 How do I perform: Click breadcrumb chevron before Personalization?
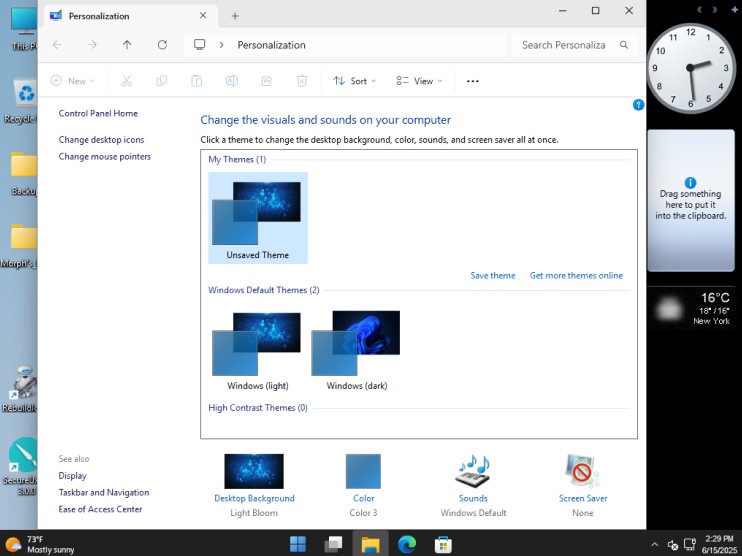221,45
